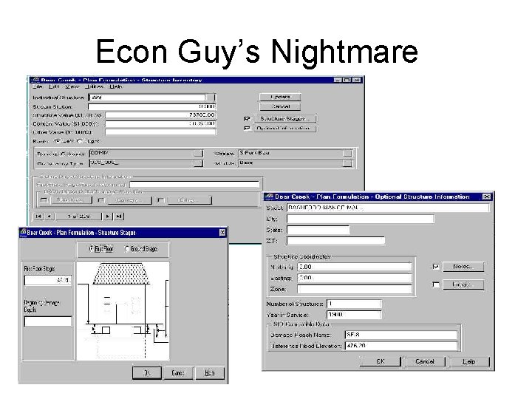The width and height of the screenshot is (532, 399).
Task: Toggle the disabled Other depth-damage checkbox
Action: click(161, 200)
